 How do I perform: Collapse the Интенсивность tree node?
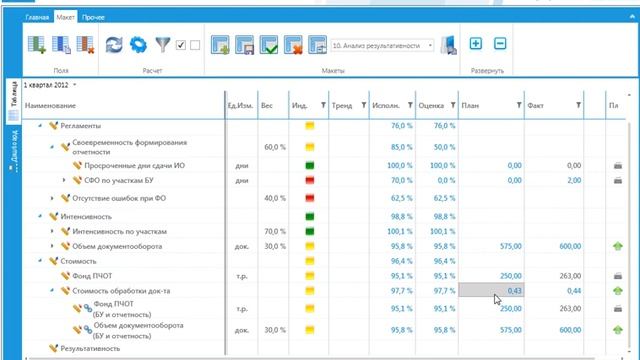[40, 216]
